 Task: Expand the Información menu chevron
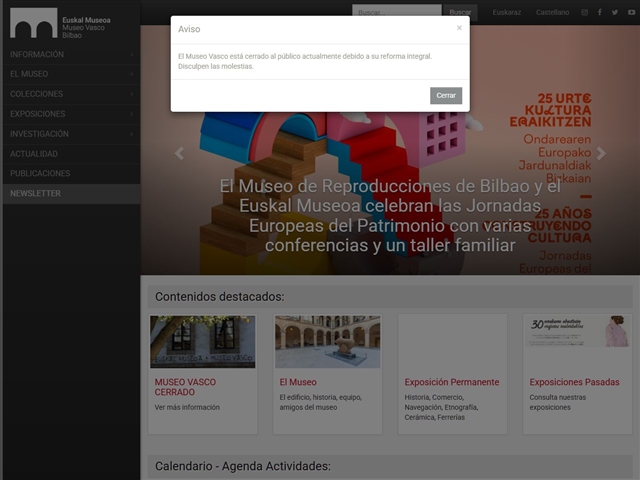pos(132,54)
